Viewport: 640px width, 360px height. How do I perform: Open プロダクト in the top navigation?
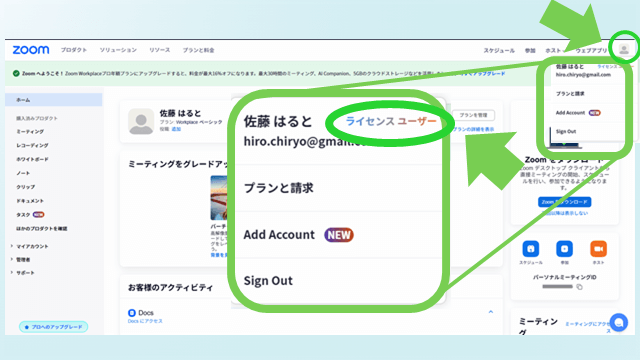[x=74, y=50]
